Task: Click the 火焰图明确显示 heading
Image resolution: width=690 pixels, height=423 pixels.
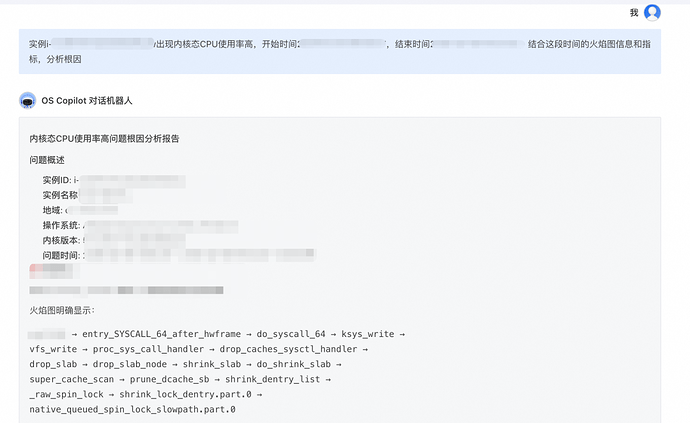Action: pyautogui.click(x=62, y=311)
